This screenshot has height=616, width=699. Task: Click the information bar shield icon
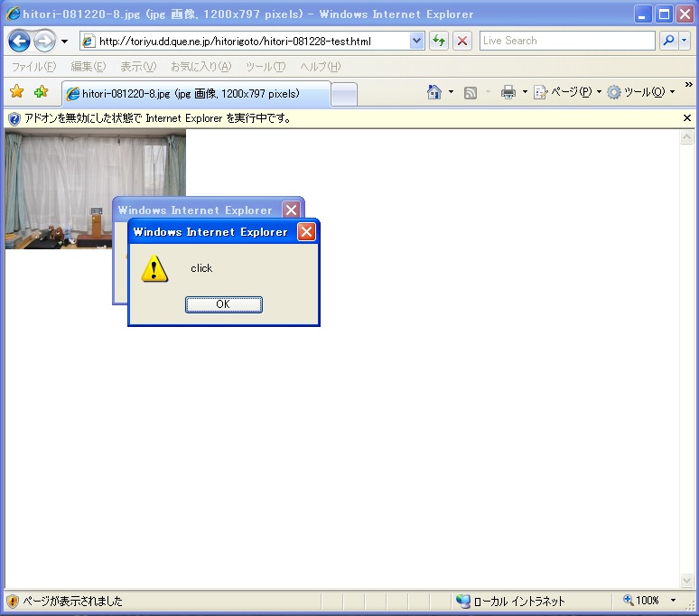tap(14, 118)
